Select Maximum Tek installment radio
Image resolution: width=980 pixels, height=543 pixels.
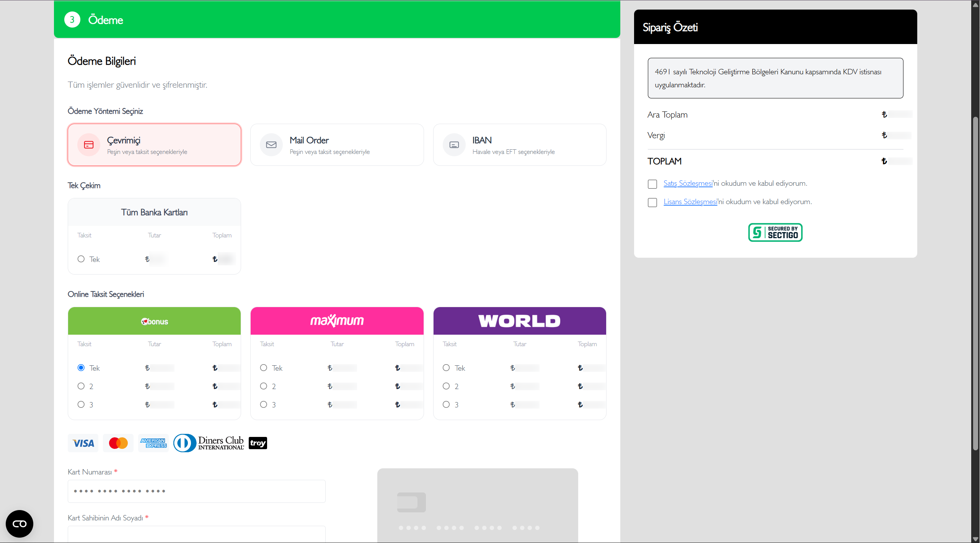(263, 368)
